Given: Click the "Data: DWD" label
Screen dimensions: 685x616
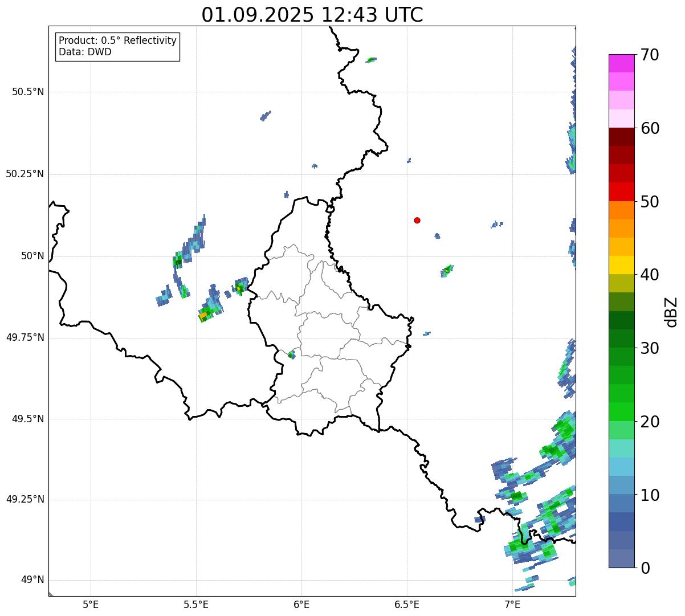Looking at the screenshot, I should click(85, 52).
